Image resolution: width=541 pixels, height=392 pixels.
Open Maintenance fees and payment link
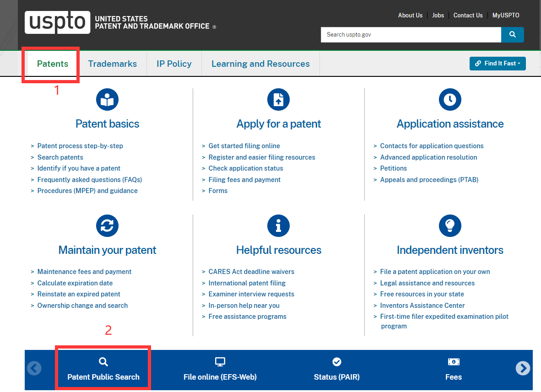[x=84, y=272]
